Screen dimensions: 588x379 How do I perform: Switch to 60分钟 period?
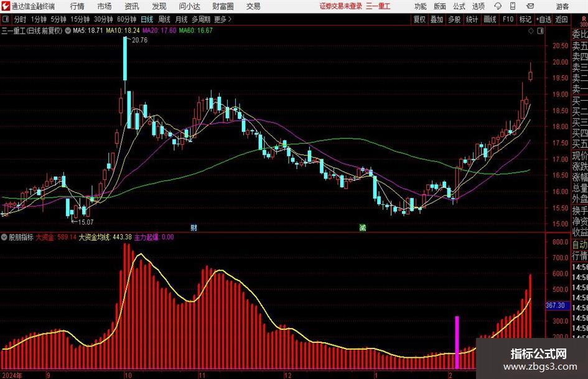[x=126, y=19]
